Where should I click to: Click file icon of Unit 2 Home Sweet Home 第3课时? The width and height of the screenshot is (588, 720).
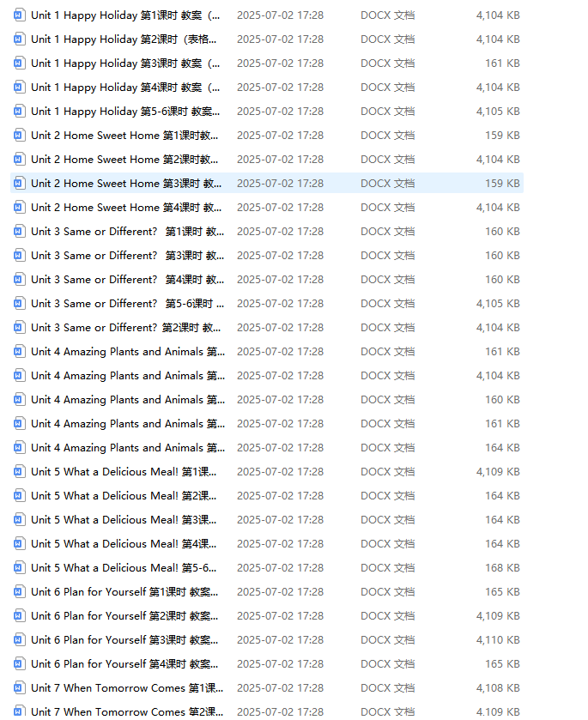[19, 184]
